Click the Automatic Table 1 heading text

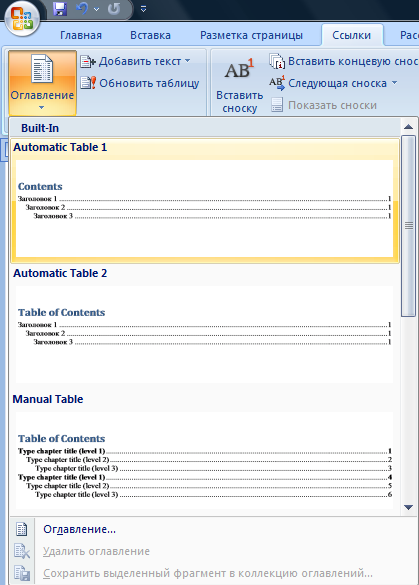(60, 147)
